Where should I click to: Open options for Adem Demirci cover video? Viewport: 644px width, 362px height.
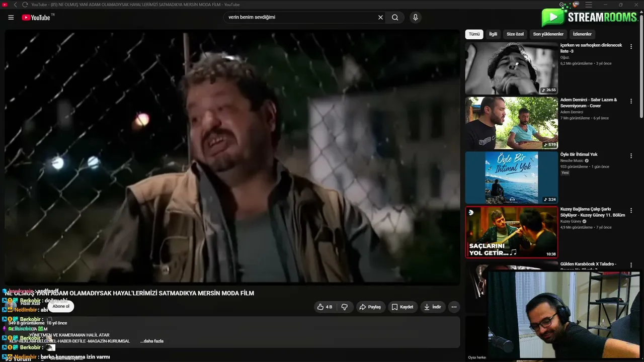[631, 101]
